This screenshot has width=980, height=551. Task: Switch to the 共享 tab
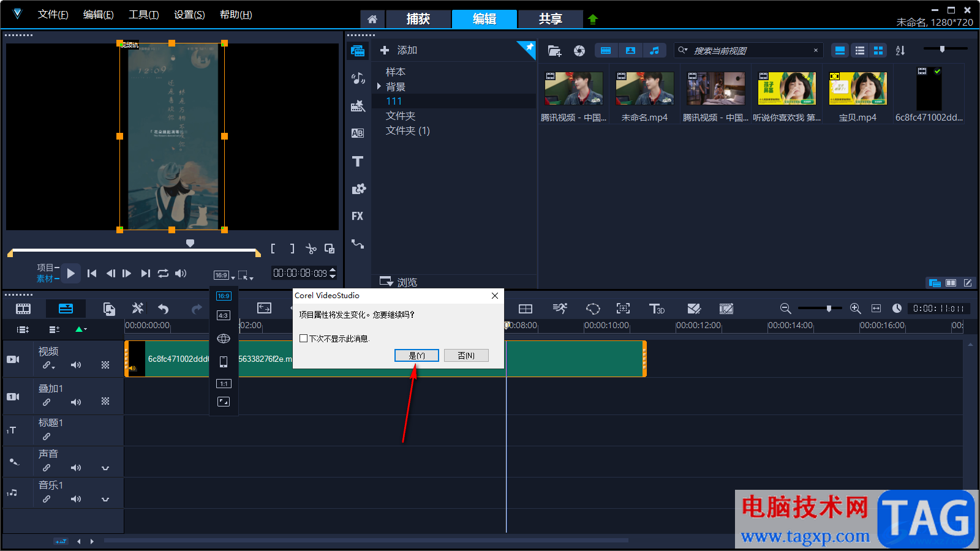point(550,19)
